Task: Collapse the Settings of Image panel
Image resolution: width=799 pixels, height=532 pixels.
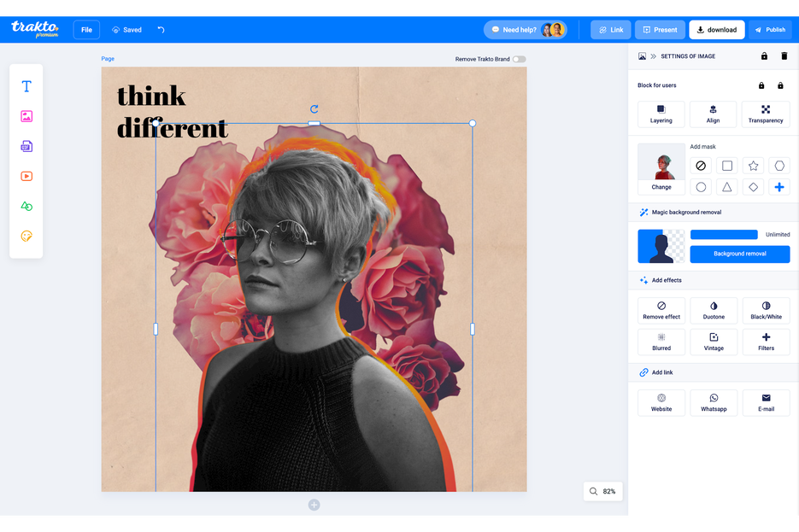Action: point(653,56)
